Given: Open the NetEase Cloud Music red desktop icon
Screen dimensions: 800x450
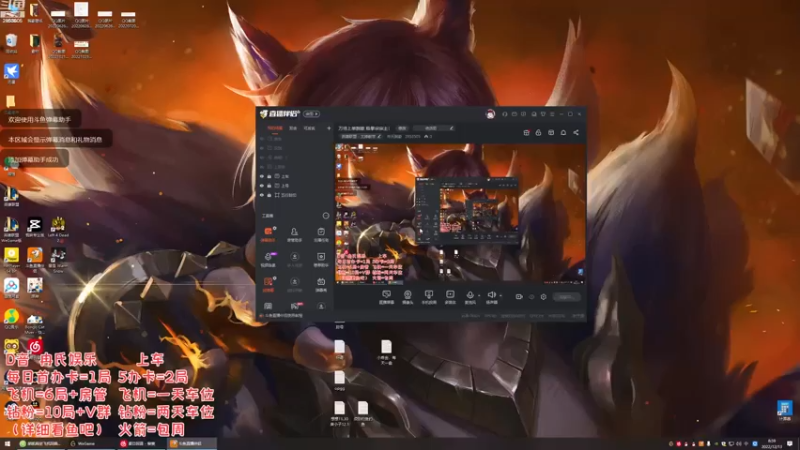Looking at the screenshot, I should pos(35,346).
